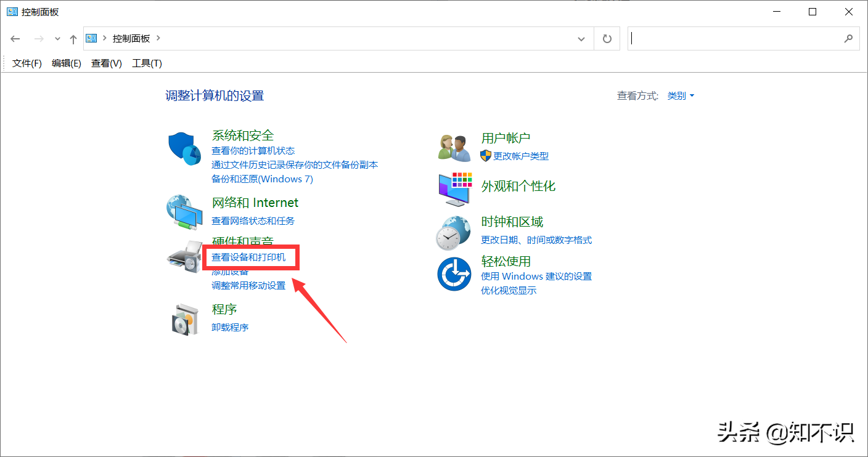This screenshot has height=457, width=868.
Task: Click 备份和还原(Windows 7) link
Action: point(263,179)
